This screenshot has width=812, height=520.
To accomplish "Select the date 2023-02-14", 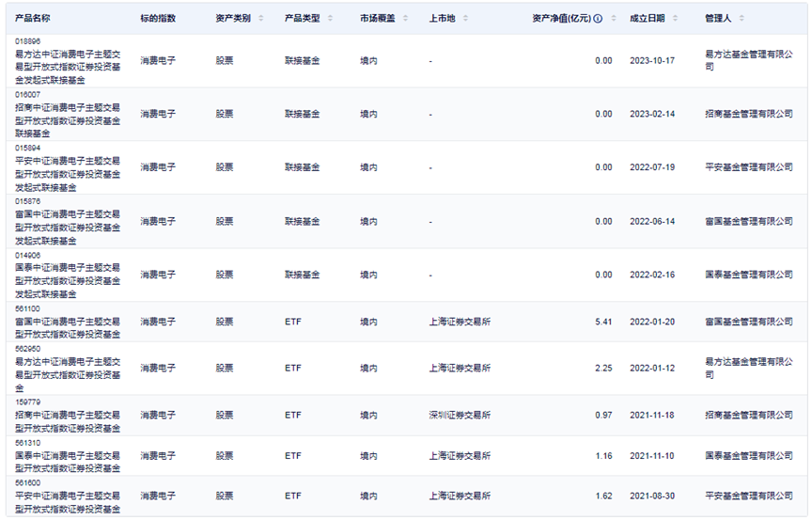I will point(652,115).
